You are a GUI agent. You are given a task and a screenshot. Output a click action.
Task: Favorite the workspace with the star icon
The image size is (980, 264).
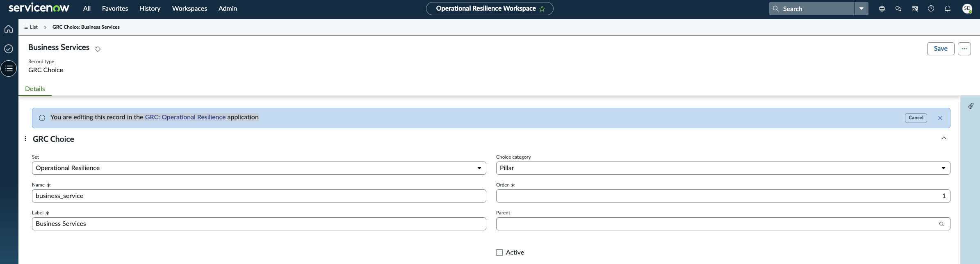coord(542,9)
